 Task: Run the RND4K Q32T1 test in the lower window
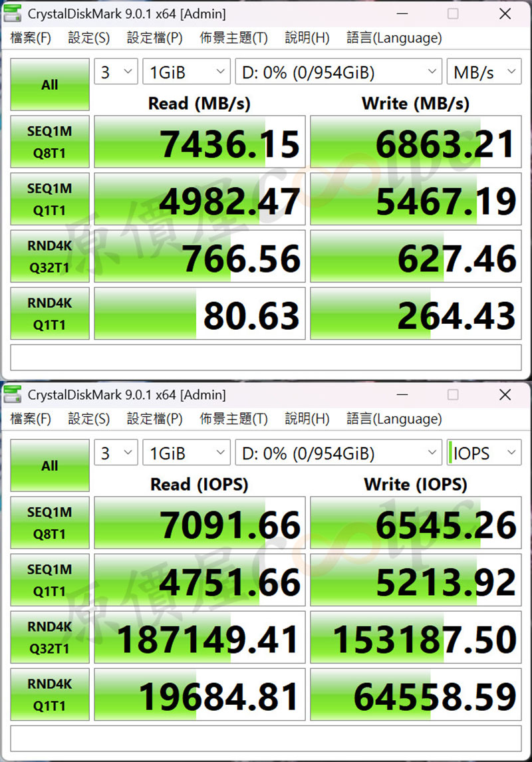pos(50,637)
